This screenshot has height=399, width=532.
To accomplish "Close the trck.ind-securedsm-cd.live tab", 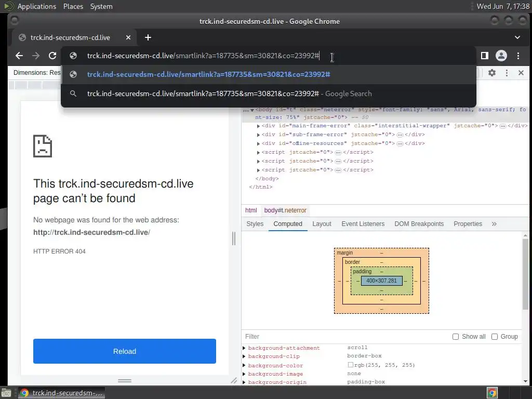I will tap(128, 37).
